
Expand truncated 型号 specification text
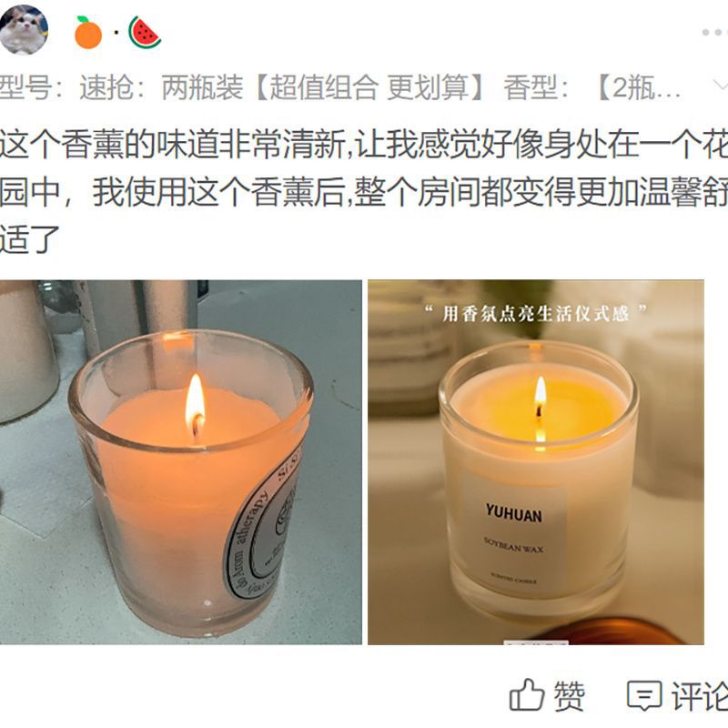[x=339, y=86]
